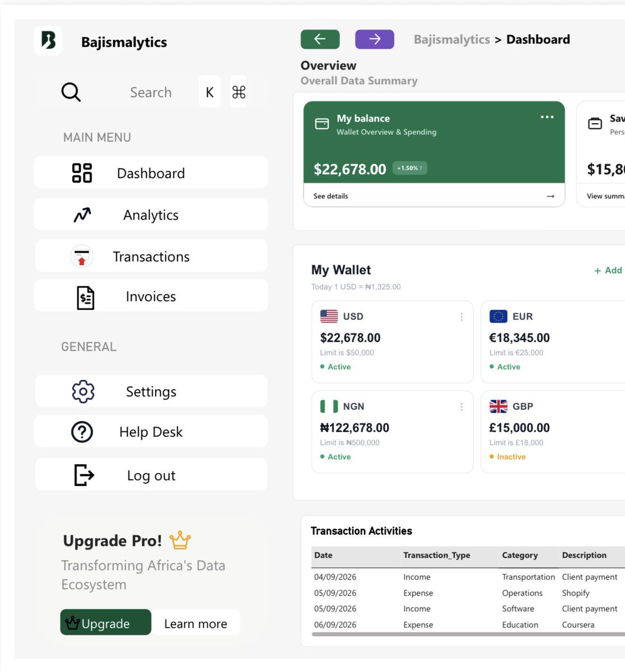
Task: Click the Settings gear icon
Action: (x=83, y=391)
